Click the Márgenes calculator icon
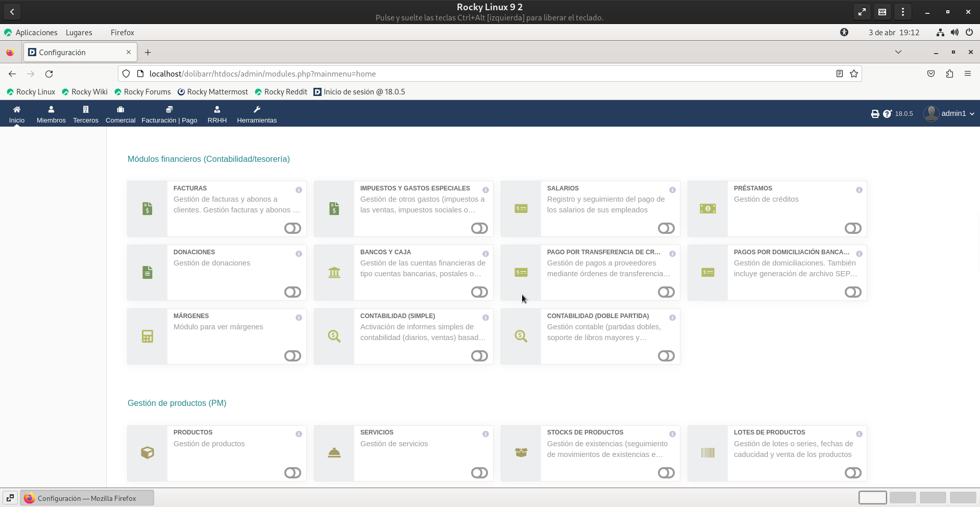 tap(148, 336)
